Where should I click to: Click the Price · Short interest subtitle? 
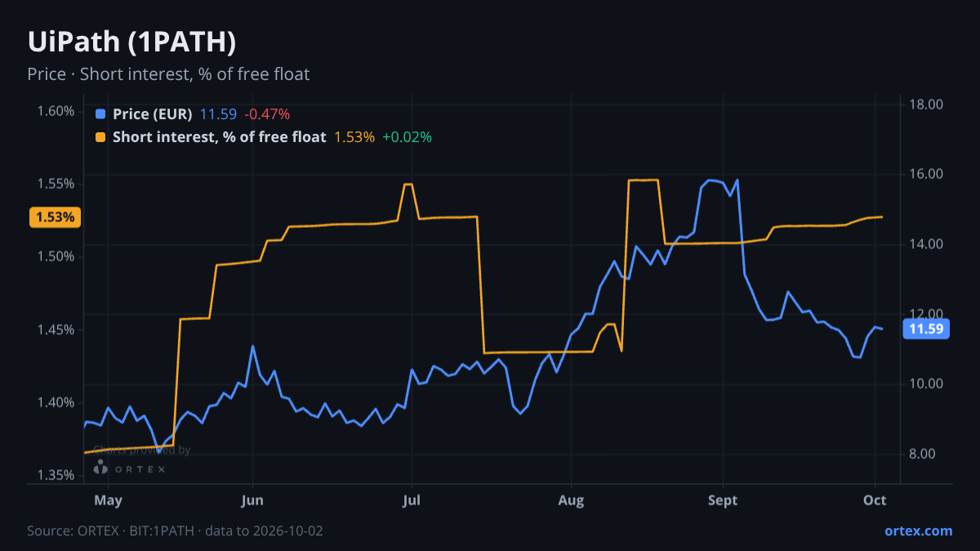click(168, 74)
